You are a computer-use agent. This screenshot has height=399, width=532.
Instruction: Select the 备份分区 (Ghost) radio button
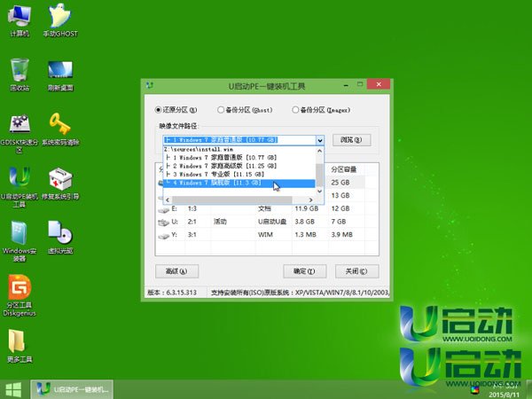(221, 110)
